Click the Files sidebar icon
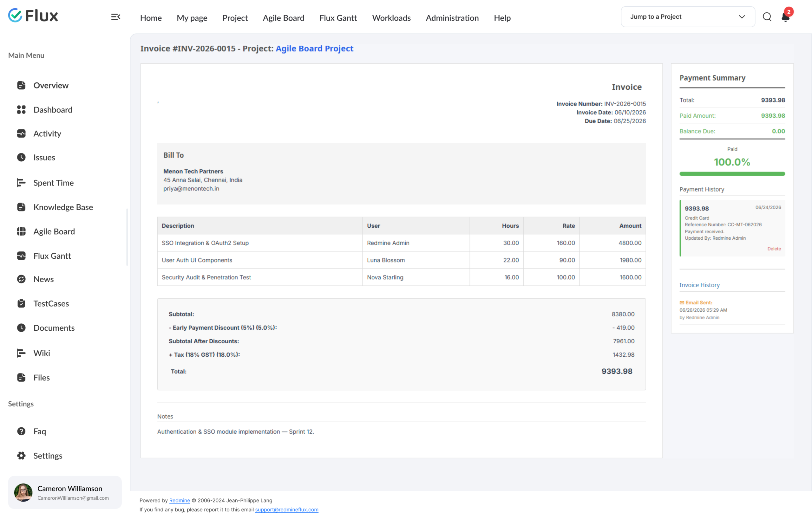This screenshot has height=519, width=812. coord(21,378)
